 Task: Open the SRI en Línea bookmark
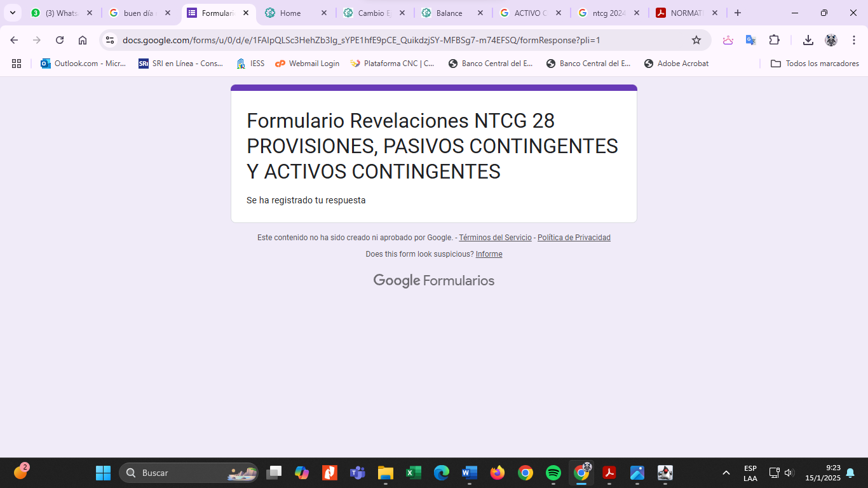click(181, 64)
